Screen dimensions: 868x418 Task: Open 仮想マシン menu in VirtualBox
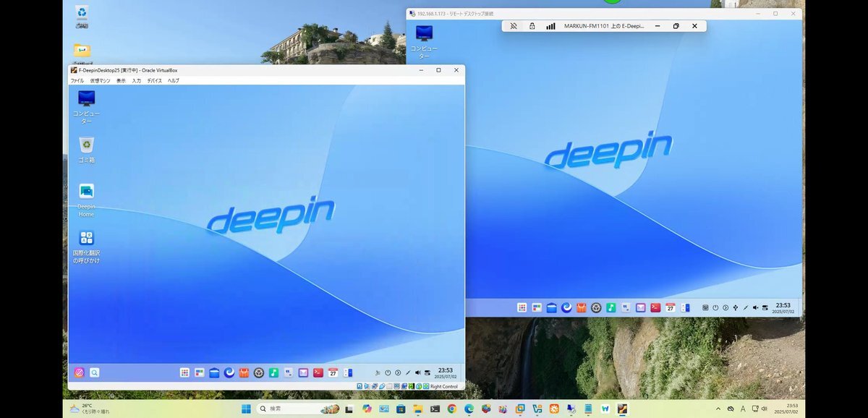point(100,80)
